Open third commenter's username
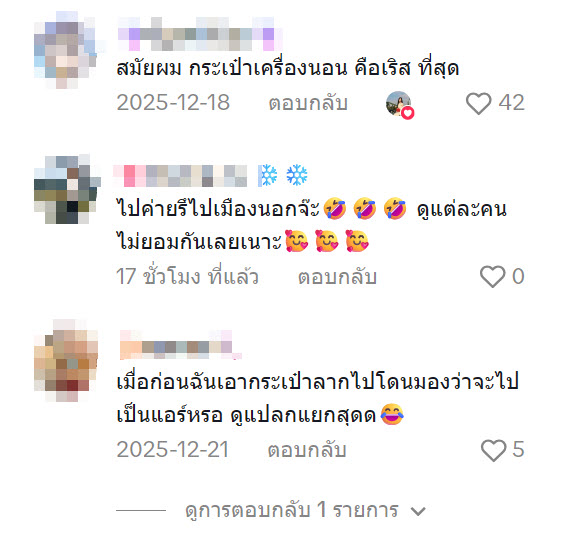Image resolution: width=574 pixels, height=541 pixels. click(181, 345)
